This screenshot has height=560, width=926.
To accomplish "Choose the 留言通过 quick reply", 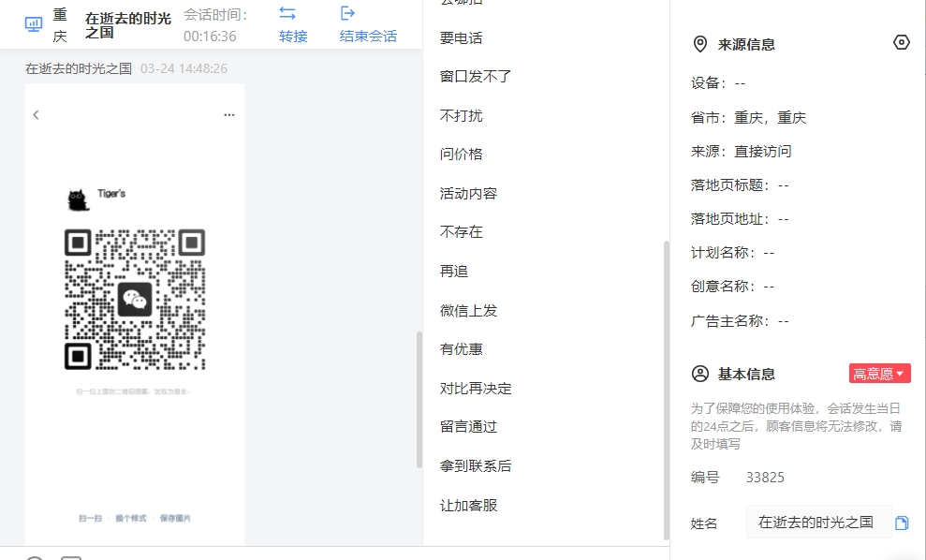I will point(469,427).
